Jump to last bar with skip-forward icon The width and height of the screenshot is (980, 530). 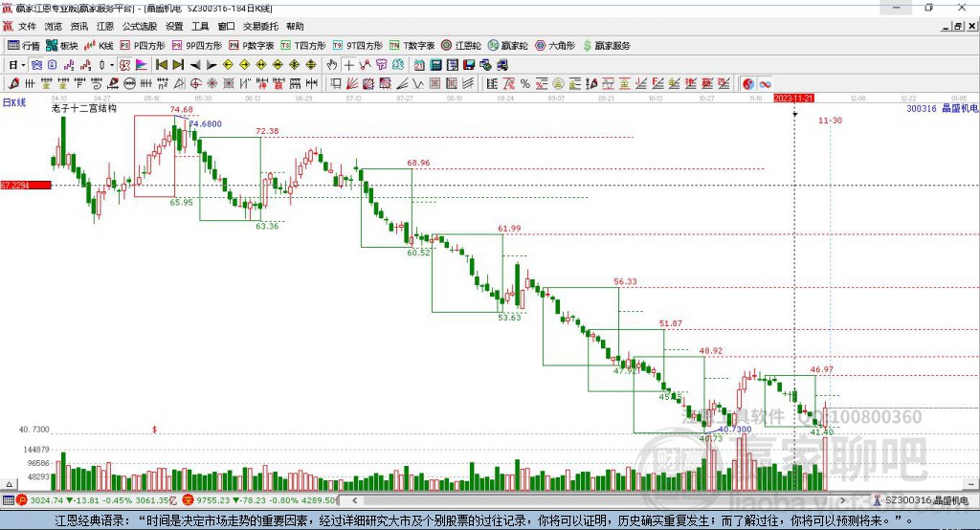[x=178, y=65]
